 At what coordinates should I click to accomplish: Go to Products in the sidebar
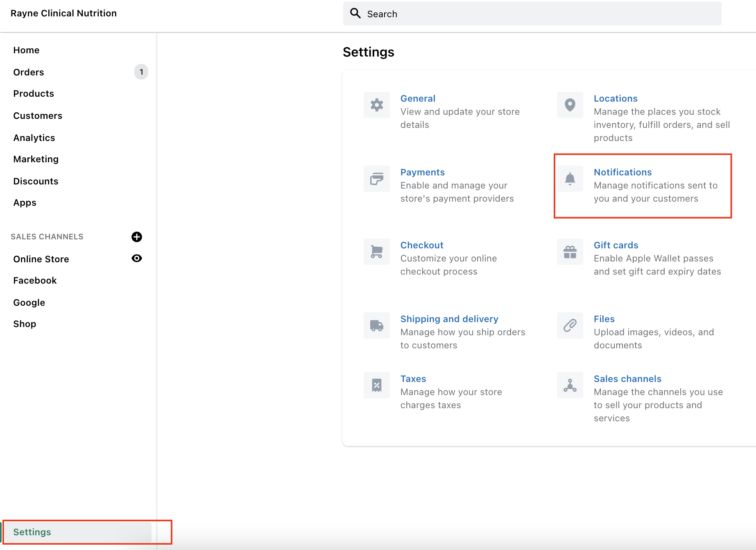(x=34, y=93)
